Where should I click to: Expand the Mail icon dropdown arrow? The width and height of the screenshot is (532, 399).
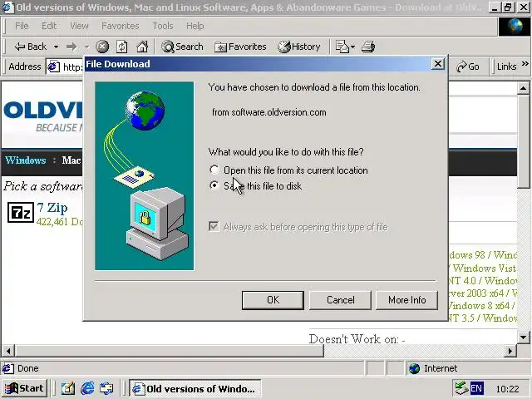coord(352,47)
